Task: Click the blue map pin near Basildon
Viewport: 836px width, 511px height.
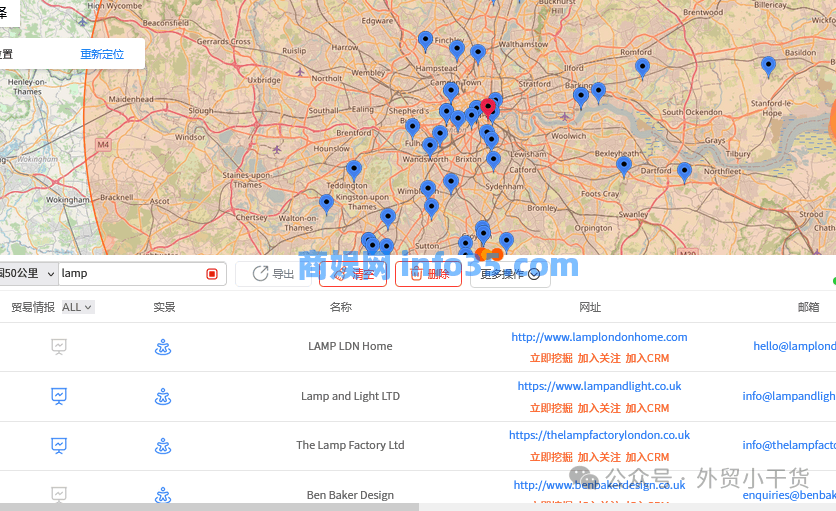Action: (768, 67)
